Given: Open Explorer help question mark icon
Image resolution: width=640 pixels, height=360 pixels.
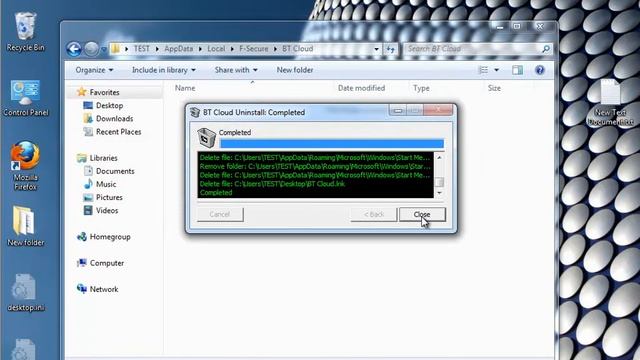Looking at the screenshot, I should click(x=540, y=70).
